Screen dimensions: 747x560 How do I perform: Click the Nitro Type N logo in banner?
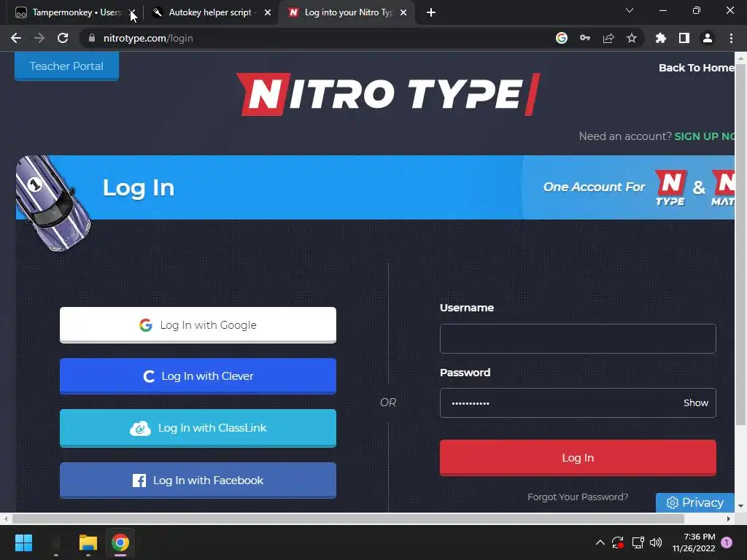(x=670, y=188)
